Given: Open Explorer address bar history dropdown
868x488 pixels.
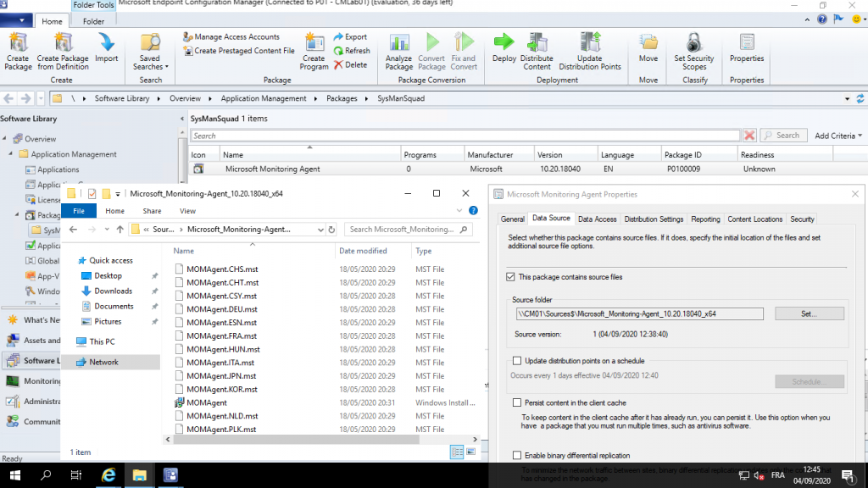Looking at the screenshot, I should click(x=320, y=230).
